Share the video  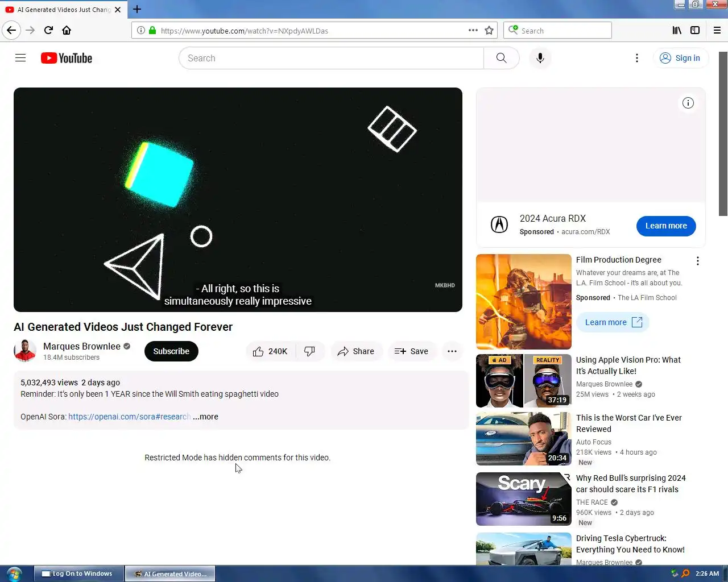tap(356, 351)
